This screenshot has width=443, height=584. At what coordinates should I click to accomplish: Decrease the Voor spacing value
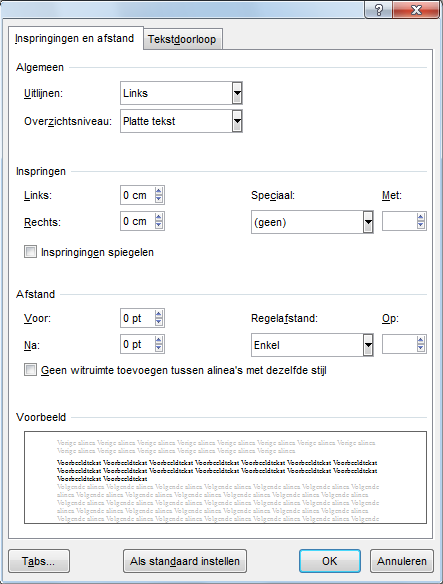click(159, 322)
